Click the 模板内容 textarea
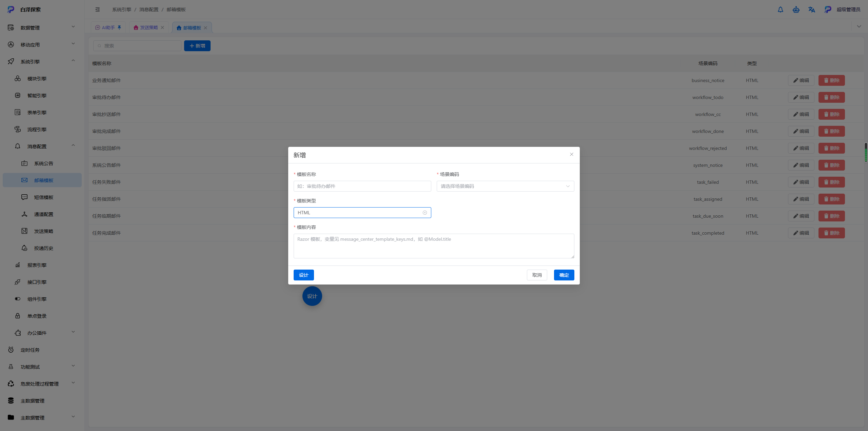The width and height of the screenshot is (868, 431). 434,246
